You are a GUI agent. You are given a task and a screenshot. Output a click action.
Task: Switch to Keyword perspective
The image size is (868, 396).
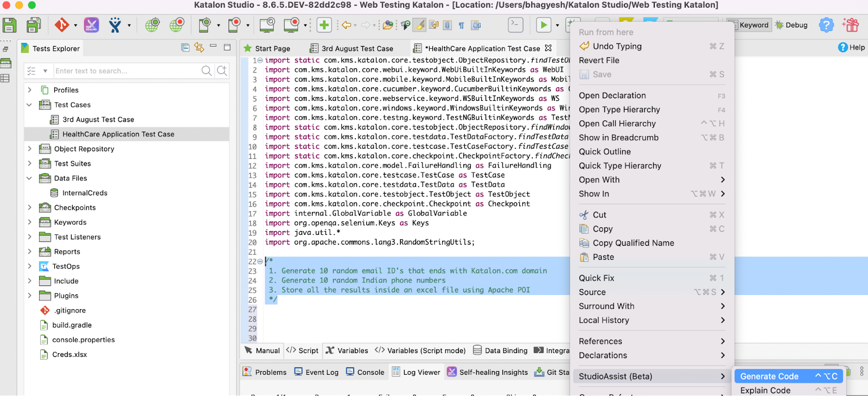click(749, 25)
